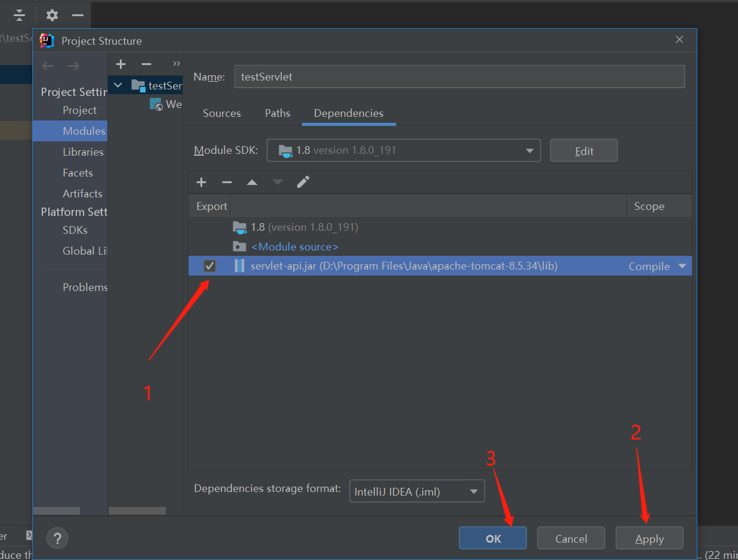Click the Cancel button

[571, 539]
